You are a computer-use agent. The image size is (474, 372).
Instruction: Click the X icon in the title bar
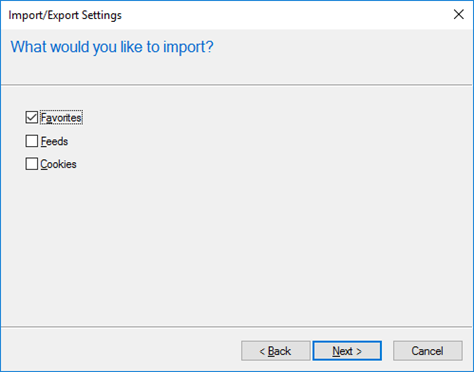coord(459,14)
